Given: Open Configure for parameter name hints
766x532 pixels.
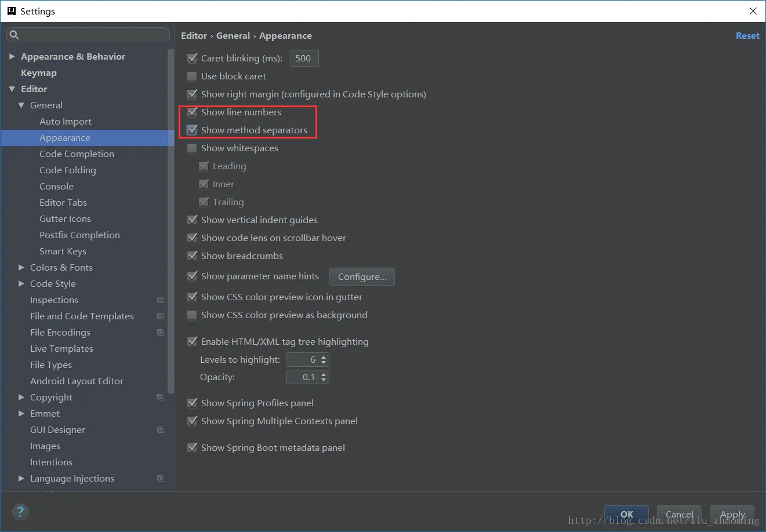Looking at the screenshot, I should point(362,276).
